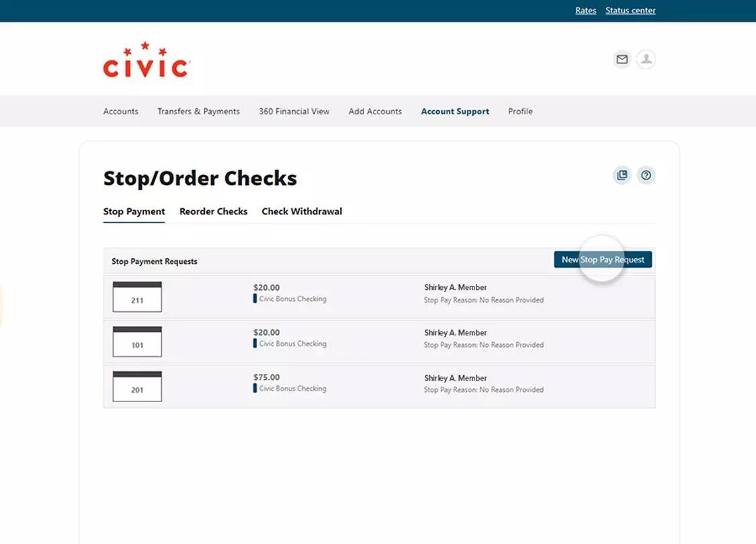Select the $75.00 stop payment request row
Screen dimensions: 756x544
[x=378, y=386]
